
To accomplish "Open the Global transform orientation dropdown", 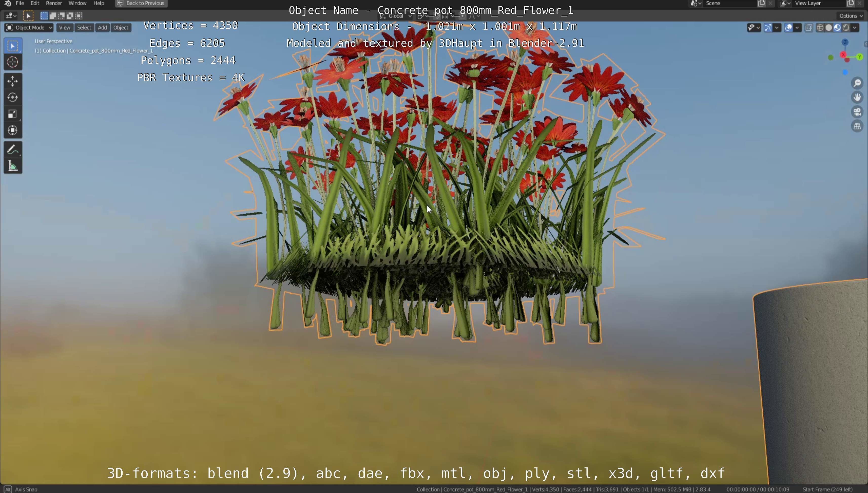I will 395,16.
